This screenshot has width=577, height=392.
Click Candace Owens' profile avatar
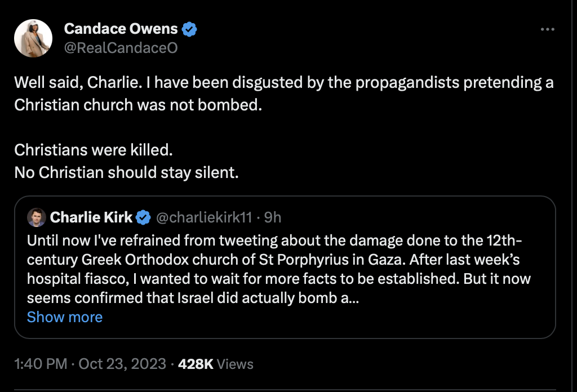pyautogui.click(x=33, y=38)
